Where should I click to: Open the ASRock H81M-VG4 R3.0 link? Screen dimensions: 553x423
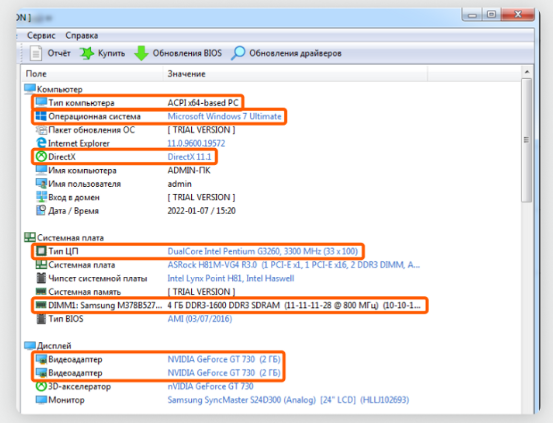pyautogui.click(x=294, y=265)
